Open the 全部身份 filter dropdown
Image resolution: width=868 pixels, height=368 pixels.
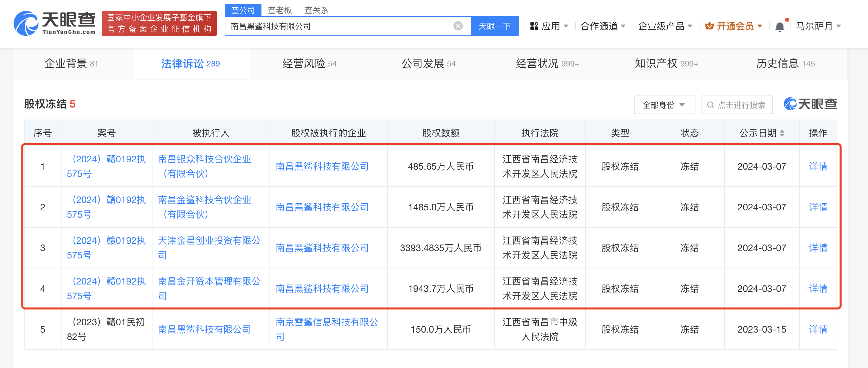pos(664,105)
